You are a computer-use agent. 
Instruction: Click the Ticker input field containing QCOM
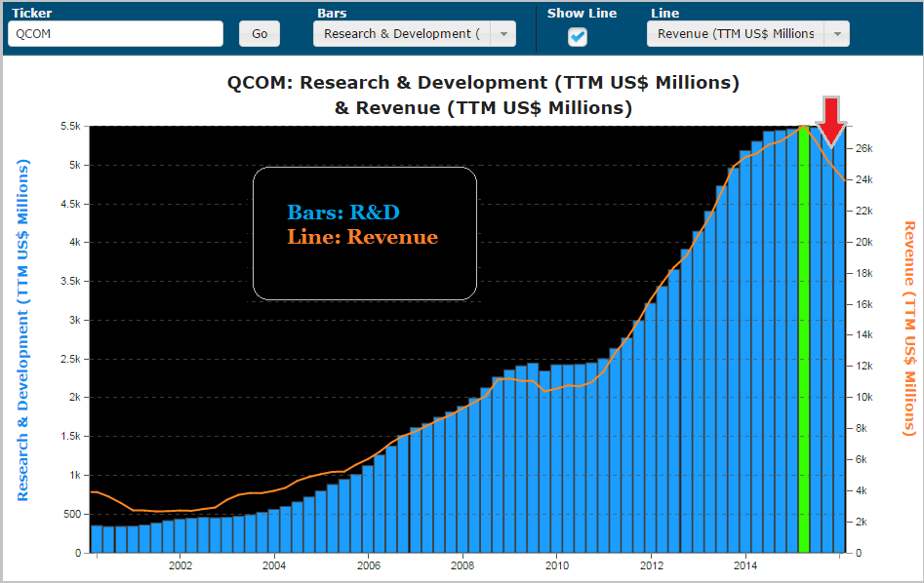click(x=115, y=33)
